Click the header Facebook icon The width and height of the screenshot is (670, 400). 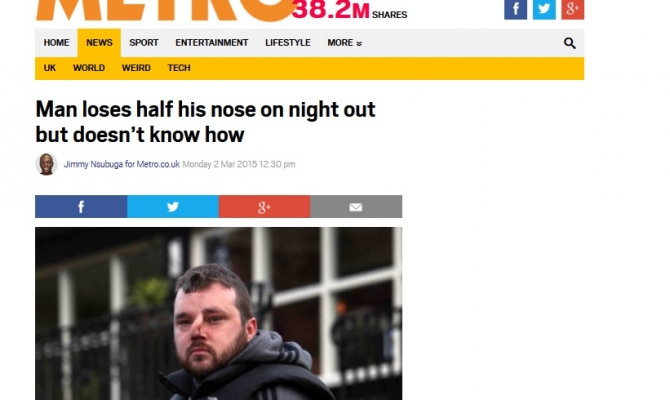(515, 9)
